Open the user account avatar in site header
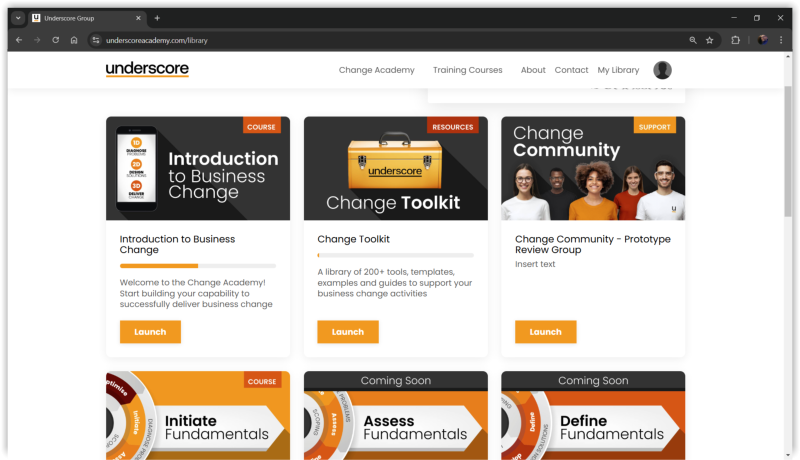This screenshot has height=460, width=800. point(662,70)
